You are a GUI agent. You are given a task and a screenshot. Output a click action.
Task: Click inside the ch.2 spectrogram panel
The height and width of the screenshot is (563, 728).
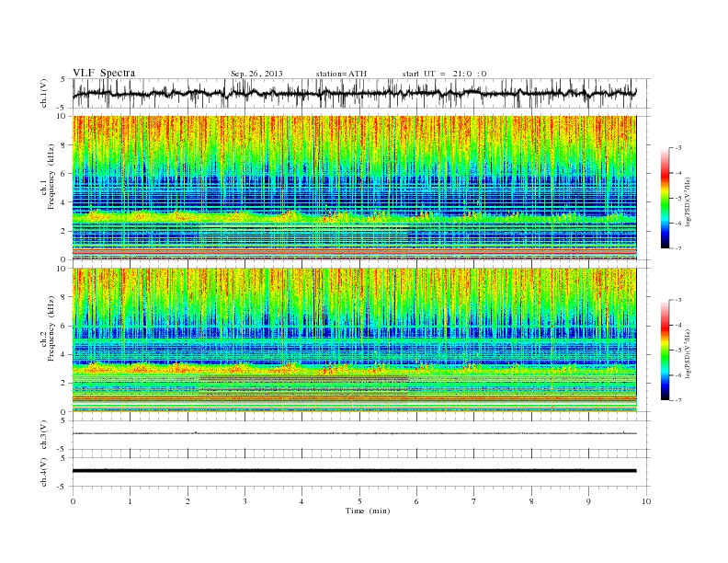click(x=355, y=339)
